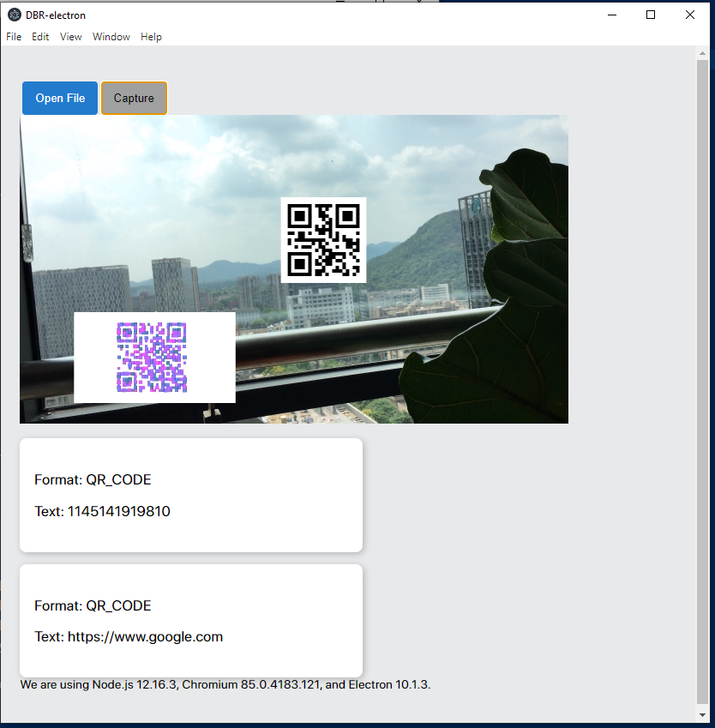
Task: Click the scrollbar down arrow
Action: [x=703, y=714]
